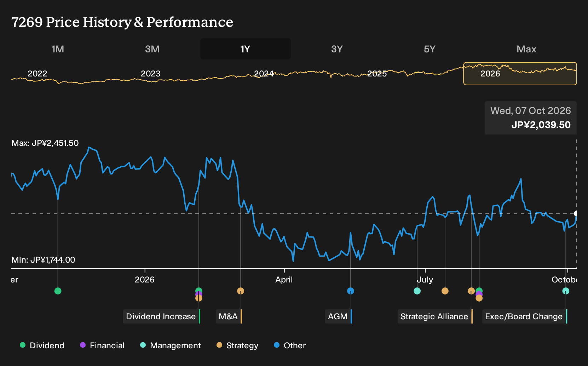Click the Dividend Increase event label

point(162,316)
